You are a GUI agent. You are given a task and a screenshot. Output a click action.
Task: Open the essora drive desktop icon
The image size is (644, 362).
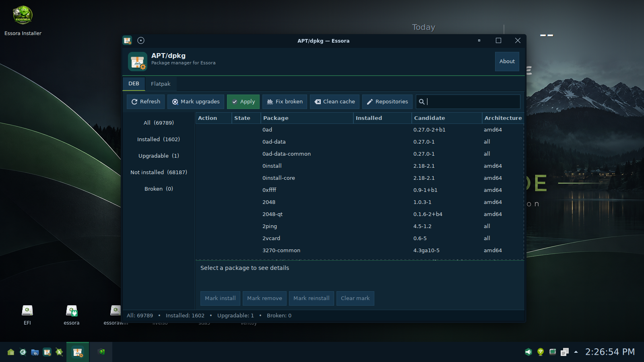click(x=72, y=315)
